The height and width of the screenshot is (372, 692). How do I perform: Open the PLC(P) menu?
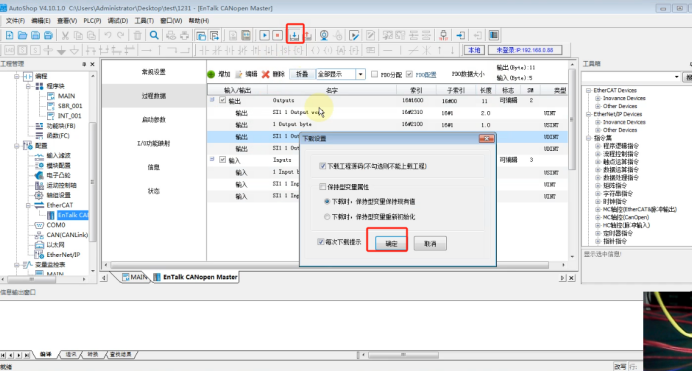click(x=92, y=21)
